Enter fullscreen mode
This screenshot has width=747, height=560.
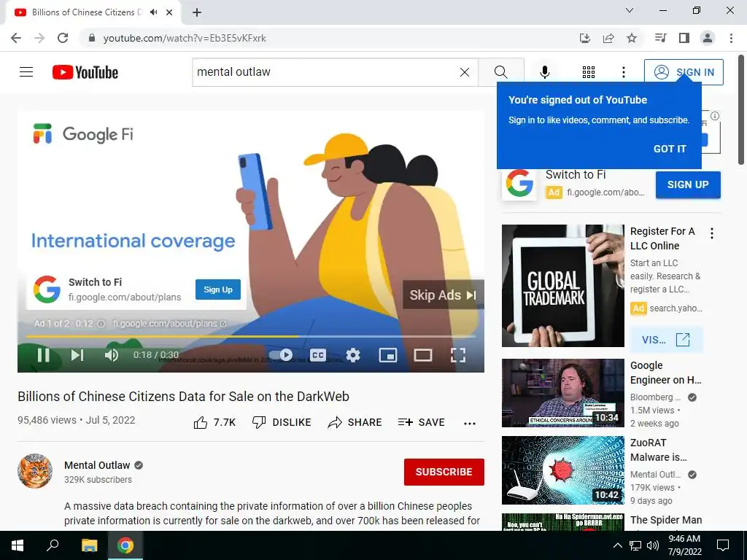coord(458,355)
